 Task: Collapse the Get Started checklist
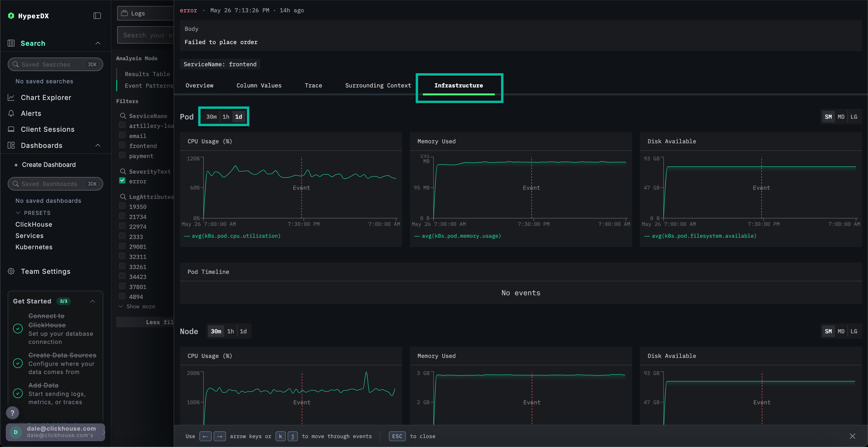(x=93, y=301)
